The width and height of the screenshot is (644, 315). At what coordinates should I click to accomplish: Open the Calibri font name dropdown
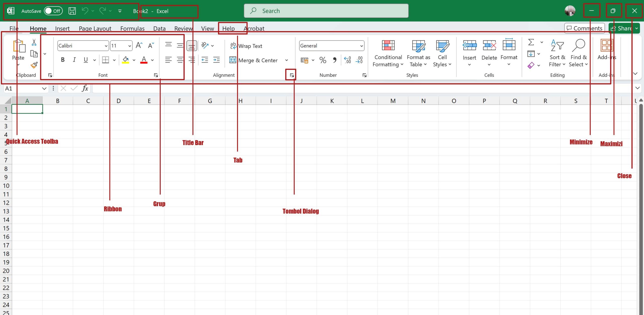(x=106, y=46)
